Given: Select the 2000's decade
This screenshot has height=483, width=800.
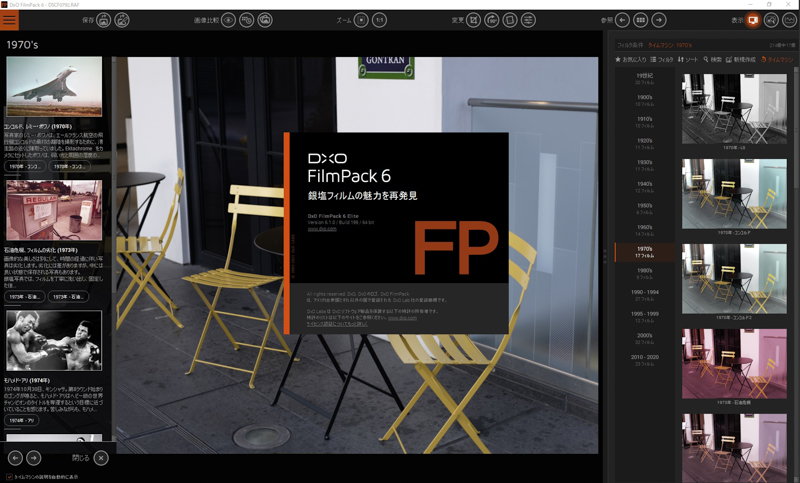Looking at the screenshot, I should [x=645, y=339].
